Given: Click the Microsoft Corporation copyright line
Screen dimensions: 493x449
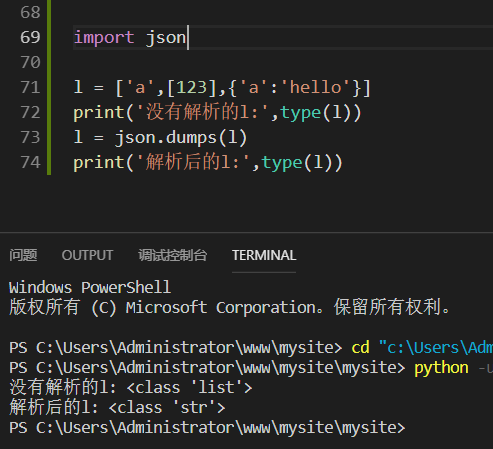Looking at the screenshot, I should click(x=230, y=307).
